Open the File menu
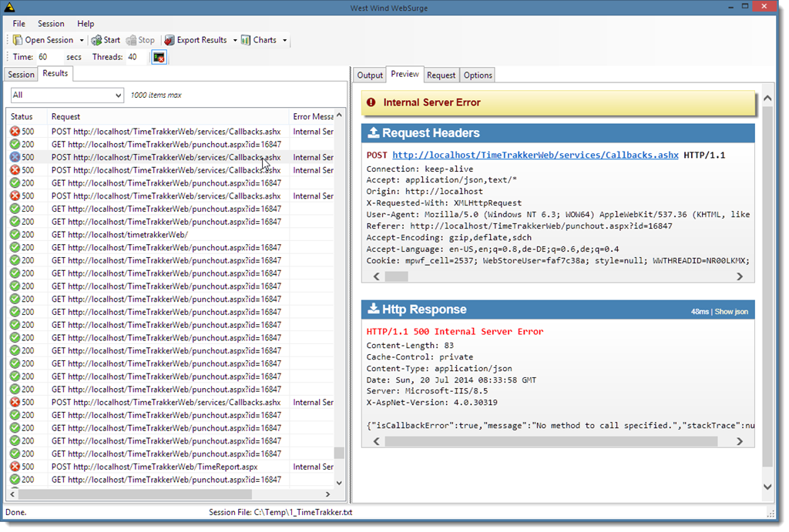Viewport: 789px width, 532px height. point(18,24)
